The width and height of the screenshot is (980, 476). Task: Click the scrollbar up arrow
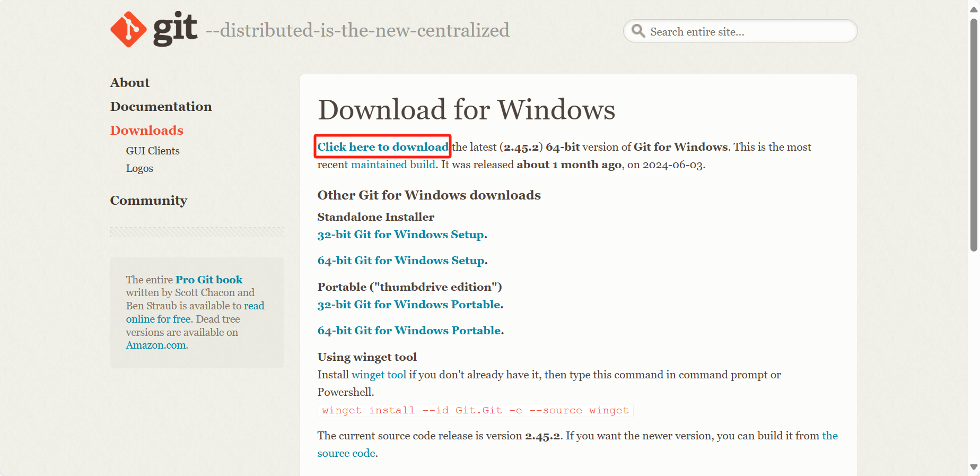click(x=974, y=9)
